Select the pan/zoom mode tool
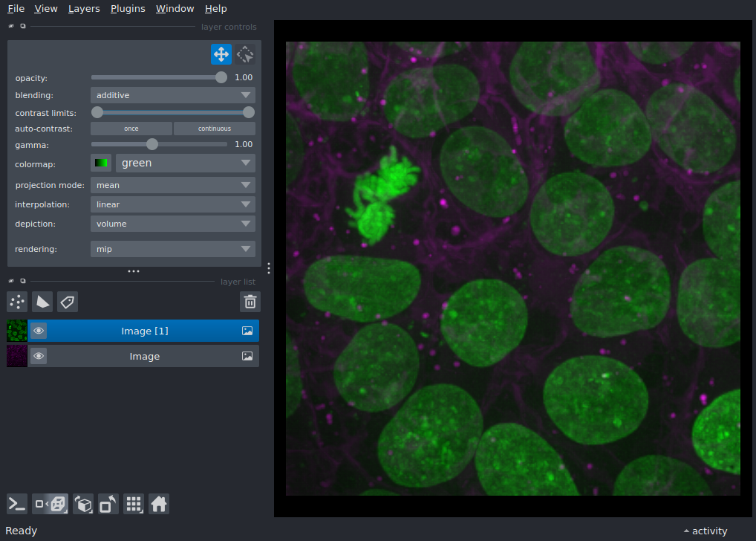The image size is (756, 541). pyautogui.click(x=221, y=54)
